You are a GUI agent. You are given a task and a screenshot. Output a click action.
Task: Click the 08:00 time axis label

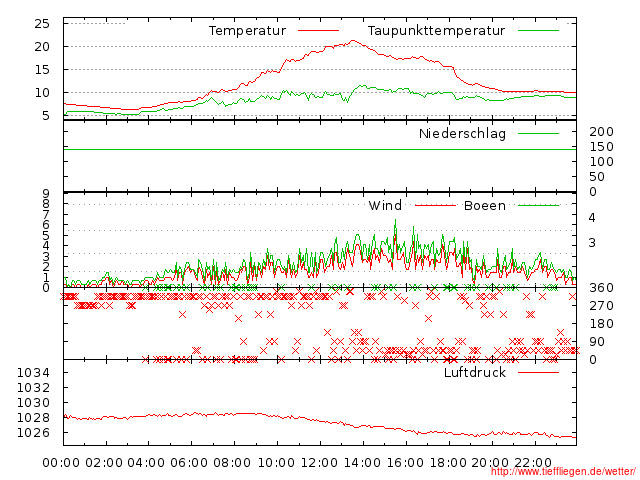[x=232, y=463]
